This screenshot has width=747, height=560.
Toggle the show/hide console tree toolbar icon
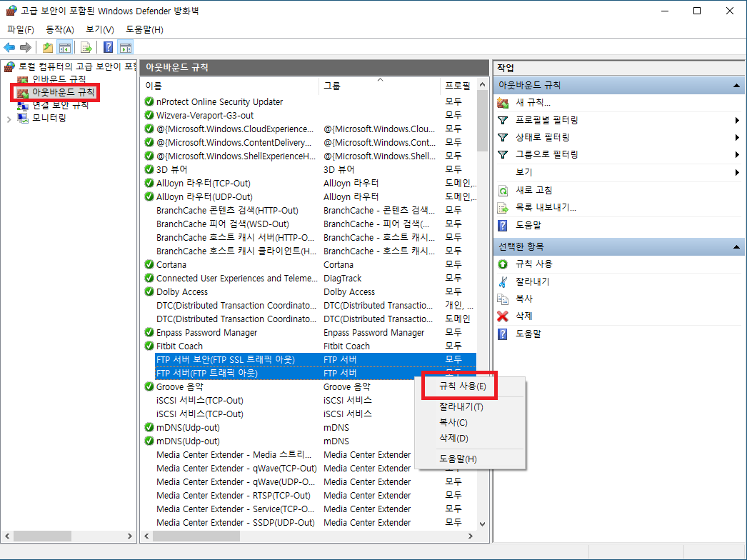click(65, 47)
